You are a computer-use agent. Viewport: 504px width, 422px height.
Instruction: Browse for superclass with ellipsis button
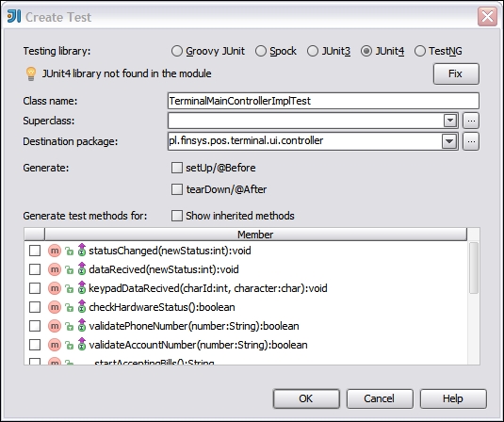tap(471, 121)
